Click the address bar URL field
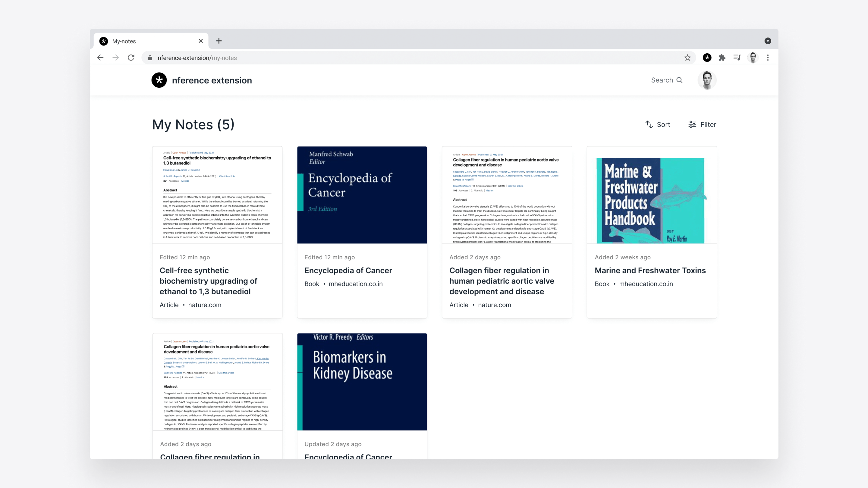Image resolution: width=868 pixels, height=488 pixels. pyautogui.click(x=404, y=58)
